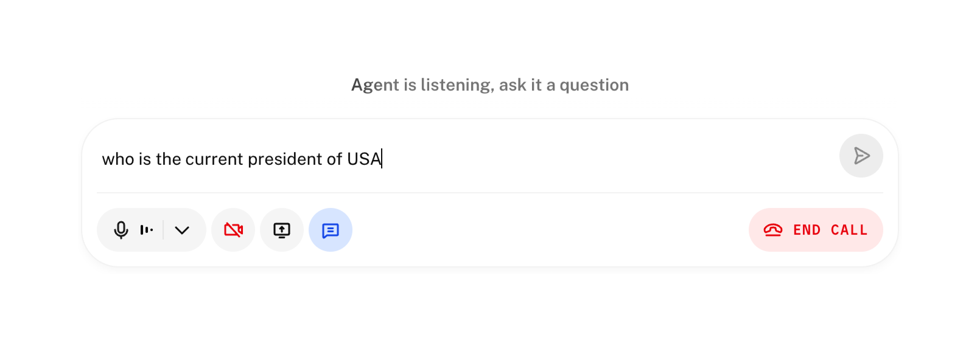
Task: Expand the microphone options chevron
Action: [x=182, y=230]
